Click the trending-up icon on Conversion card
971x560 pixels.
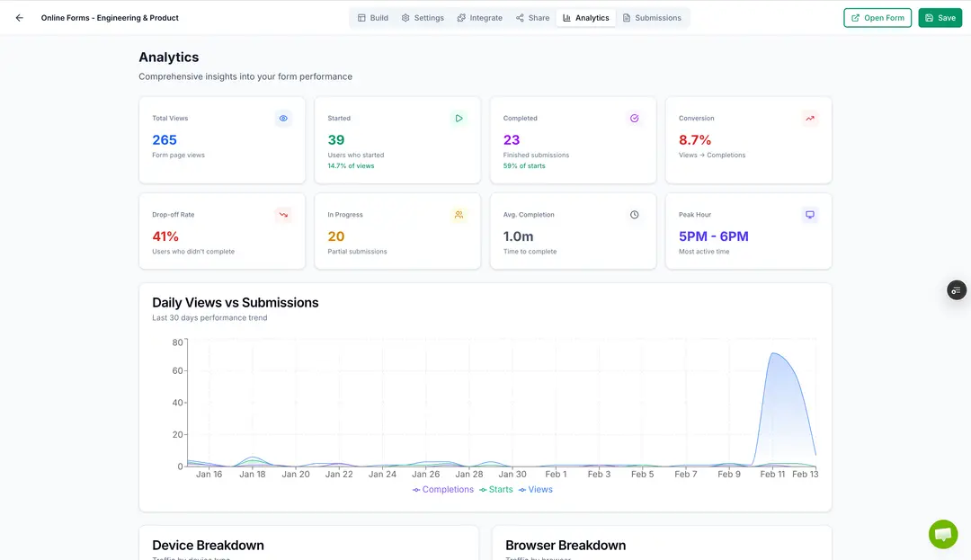[x=809, y=119]
